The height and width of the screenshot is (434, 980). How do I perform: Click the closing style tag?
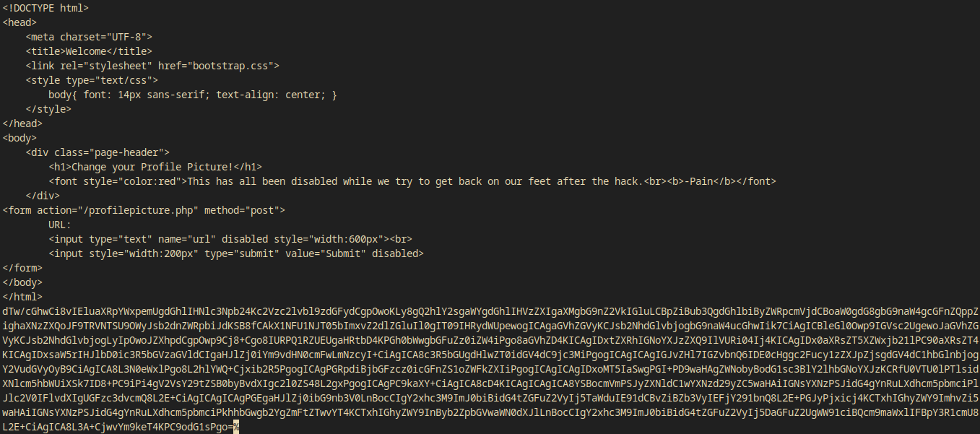pos(48,109)
